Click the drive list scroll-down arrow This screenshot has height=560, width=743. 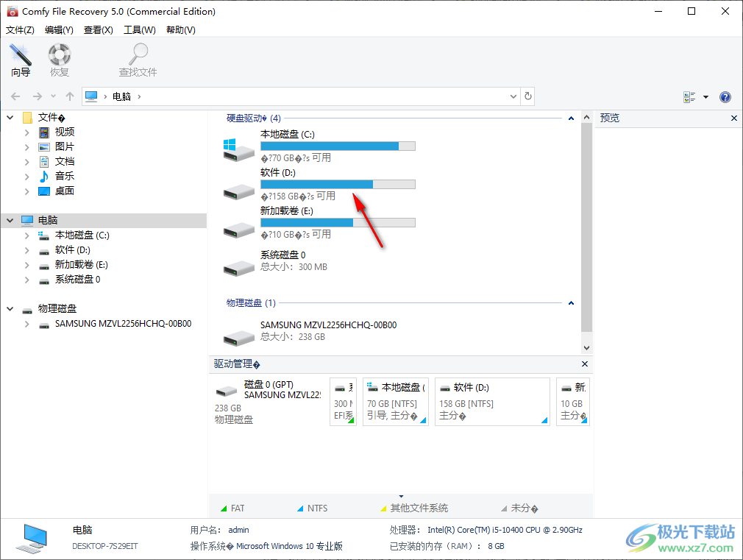(x=586, y=347)
